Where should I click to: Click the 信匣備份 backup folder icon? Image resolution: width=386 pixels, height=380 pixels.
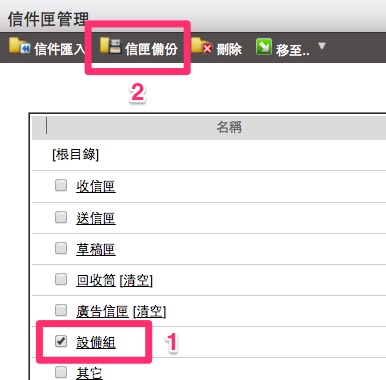click(110, 46)
